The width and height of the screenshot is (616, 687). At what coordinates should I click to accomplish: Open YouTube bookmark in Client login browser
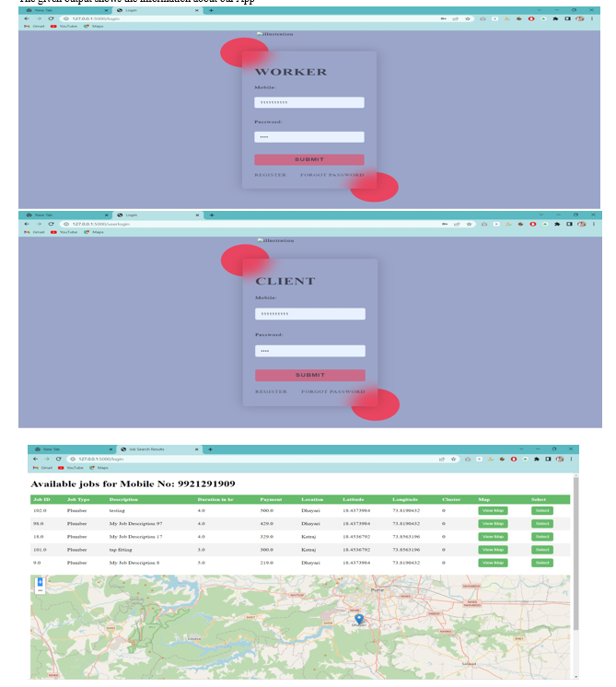[x=64, y=232]
